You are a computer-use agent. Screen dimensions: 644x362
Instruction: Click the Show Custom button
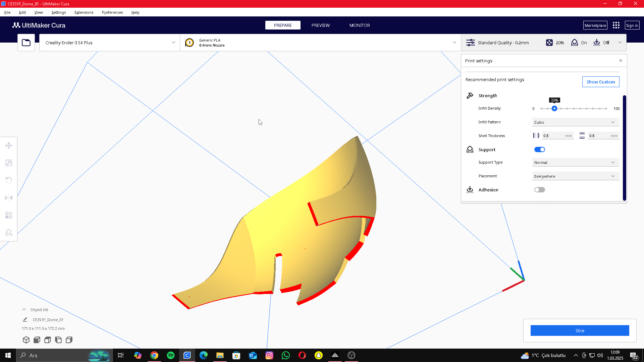point(600,82)
